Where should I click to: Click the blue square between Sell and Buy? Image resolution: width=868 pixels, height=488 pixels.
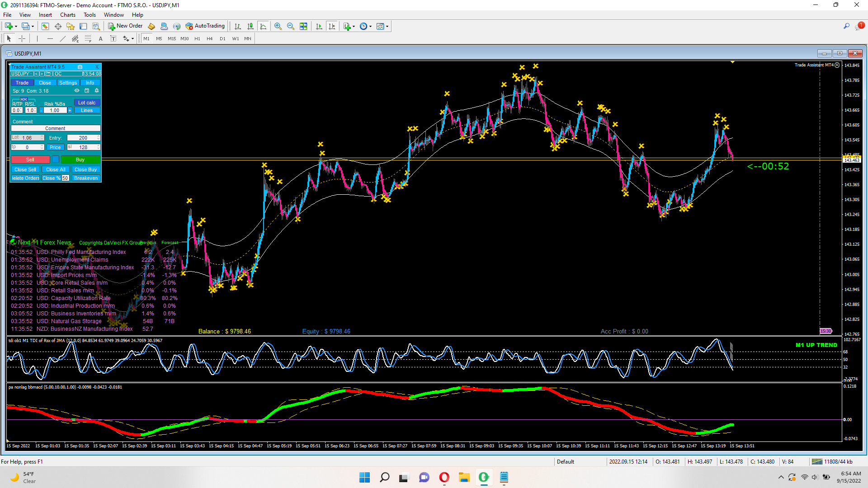pos(56,160)
